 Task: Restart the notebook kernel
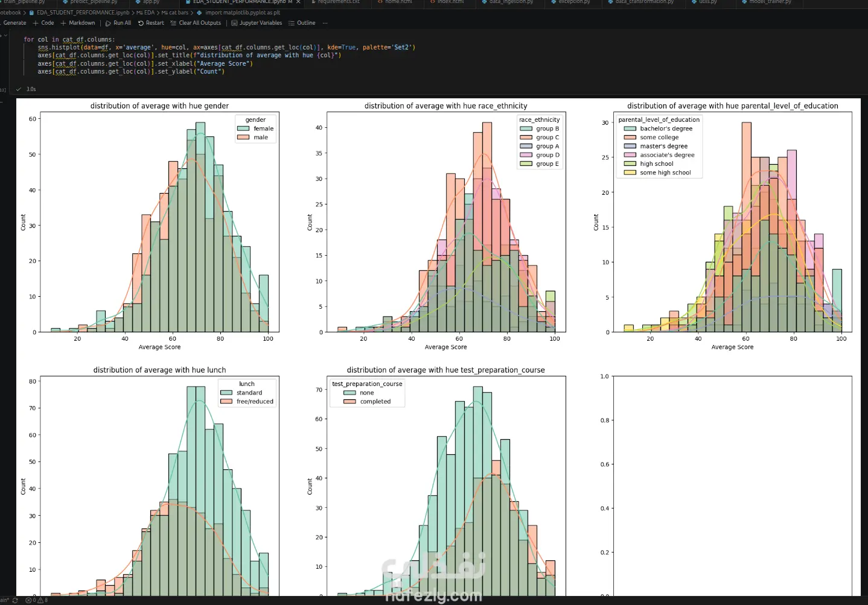coord(151,23)
